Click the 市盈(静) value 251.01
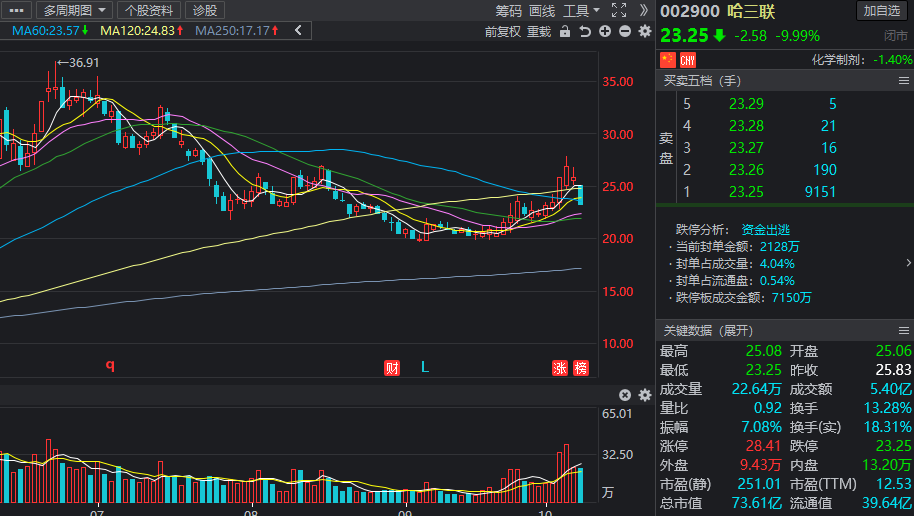Image resolution: width=914 pixels, height=516 pixels. [759, 484]
